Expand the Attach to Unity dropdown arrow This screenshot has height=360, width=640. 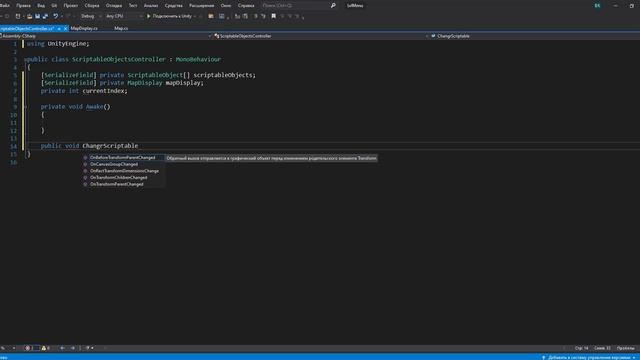195,16
